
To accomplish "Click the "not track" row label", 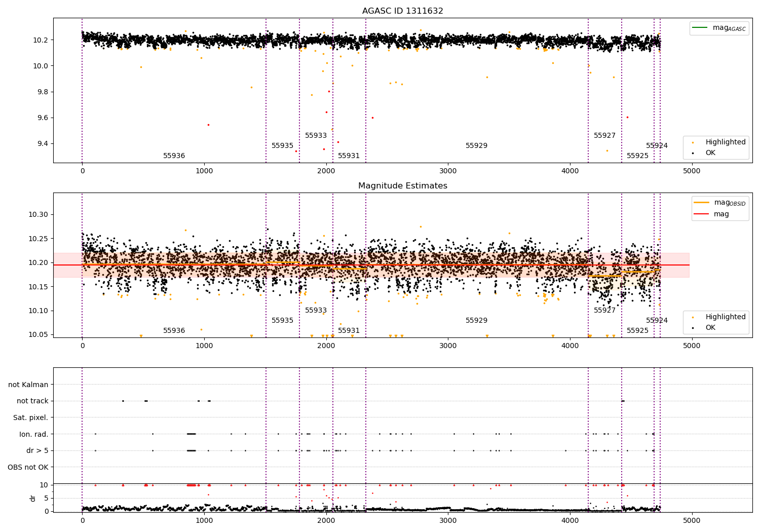I will (32, 401).
